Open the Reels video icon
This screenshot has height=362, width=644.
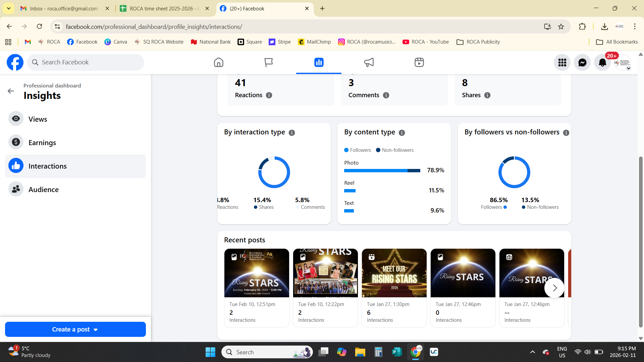(x=419, y=62)
